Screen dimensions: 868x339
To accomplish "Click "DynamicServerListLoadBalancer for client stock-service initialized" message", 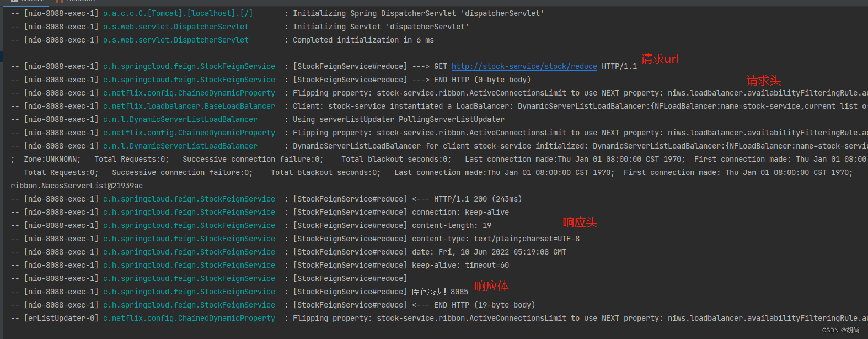I will [441, 146].
